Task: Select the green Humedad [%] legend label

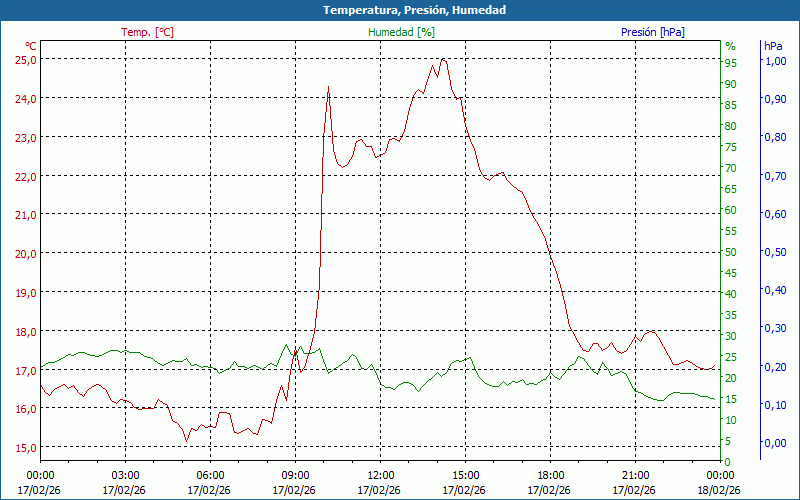Action: 401,32
